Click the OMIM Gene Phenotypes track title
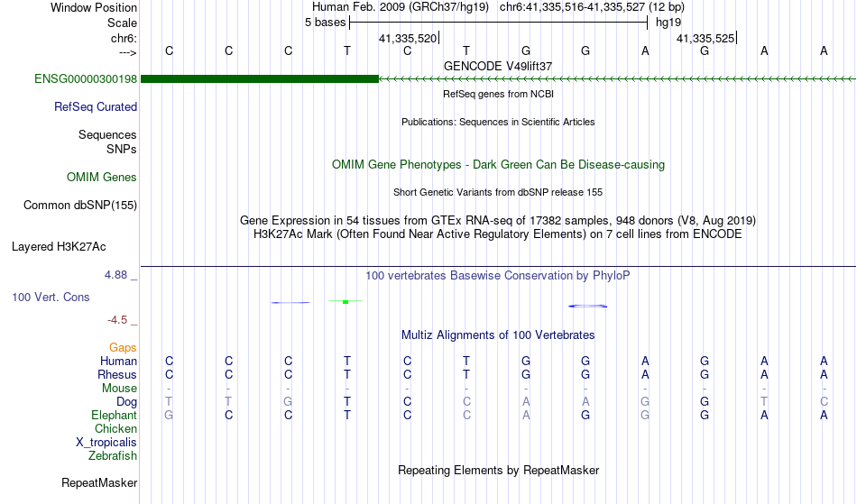The image size is (857, 504). pos(498,164)
